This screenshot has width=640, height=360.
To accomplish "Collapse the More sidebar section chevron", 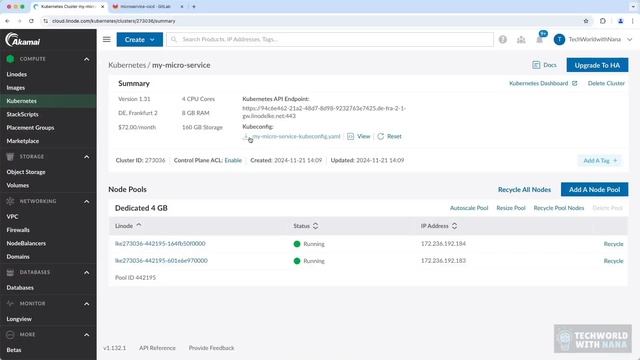I will 87,335.
